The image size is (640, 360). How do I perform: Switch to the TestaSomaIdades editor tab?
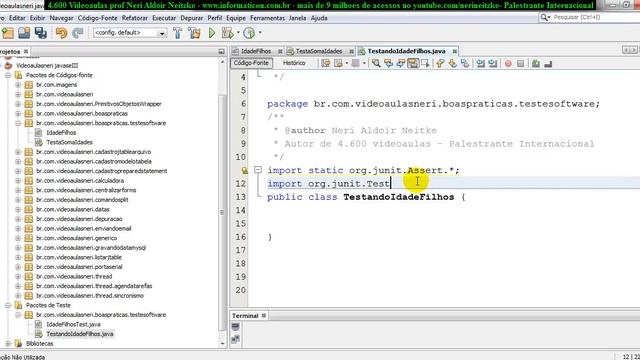click(318, 51)
